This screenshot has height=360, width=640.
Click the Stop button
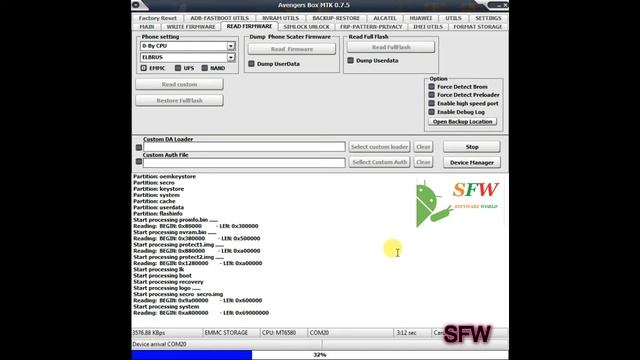[472, 147]
